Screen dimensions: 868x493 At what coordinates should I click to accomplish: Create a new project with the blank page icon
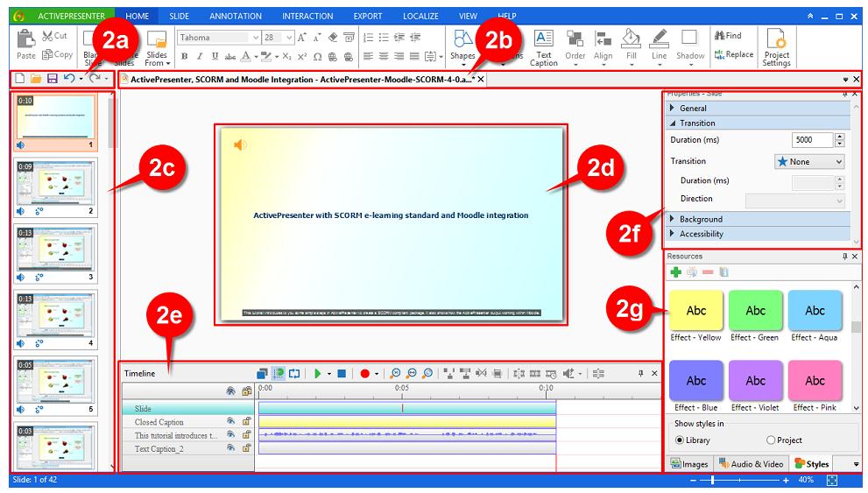click(x=20, y=79)
